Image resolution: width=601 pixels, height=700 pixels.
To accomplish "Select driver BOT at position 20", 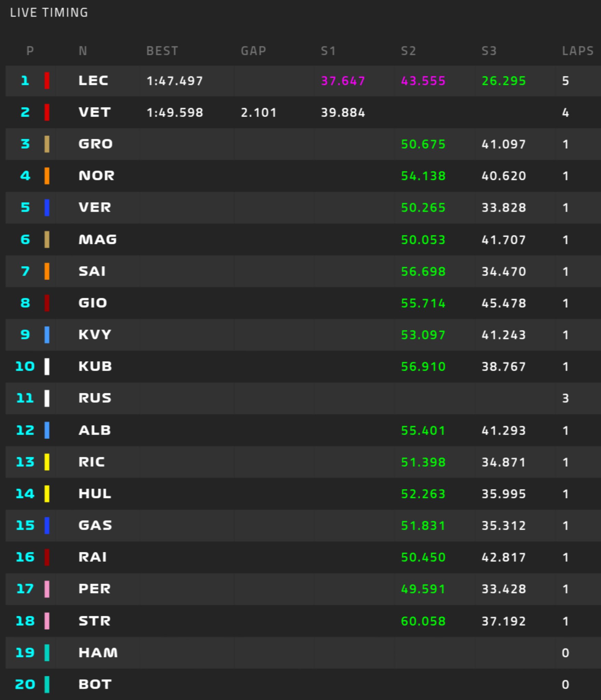I will (x=95, y=684).
